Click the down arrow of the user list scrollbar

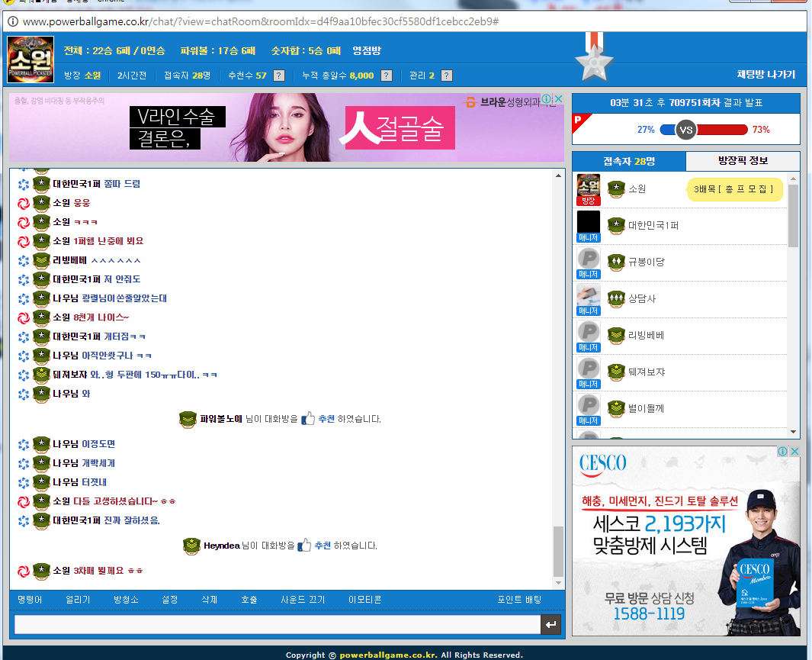point(794,432)
